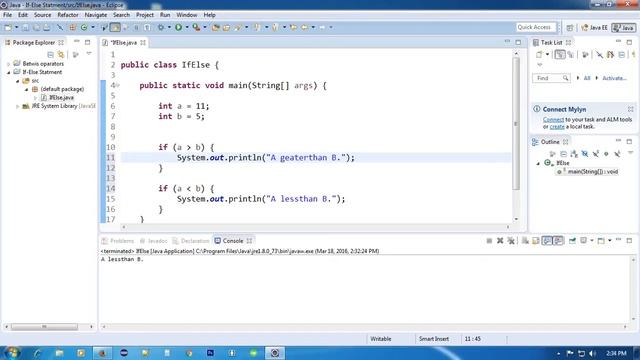Click the Open Type icon in toolbar

point(216,27)
